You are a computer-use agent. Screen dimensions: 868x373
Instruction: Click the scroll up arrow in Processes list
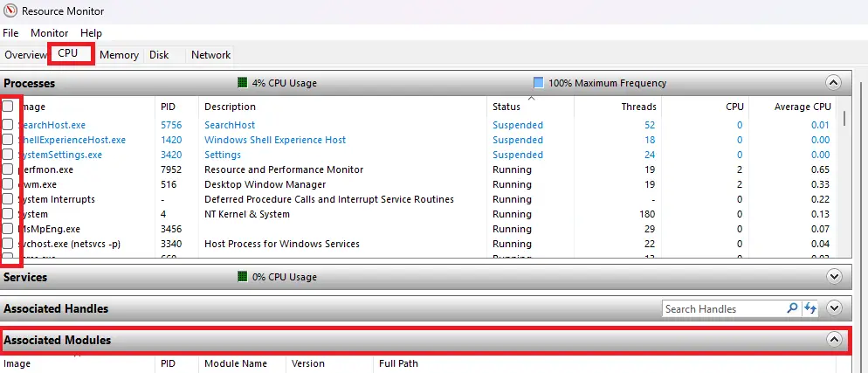point(843,107)
